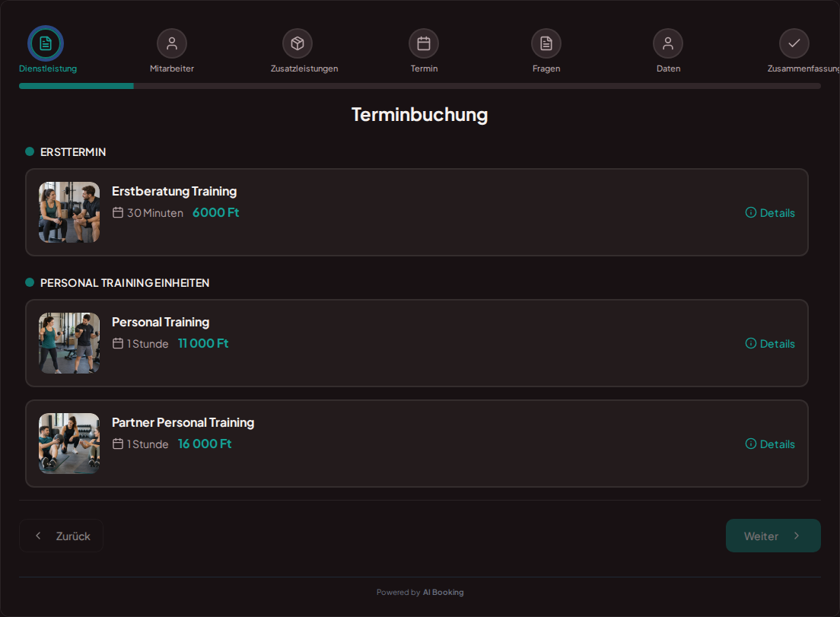Click the right chevron in Weiter button
The image size is (840, 617).
click(797, 536)
